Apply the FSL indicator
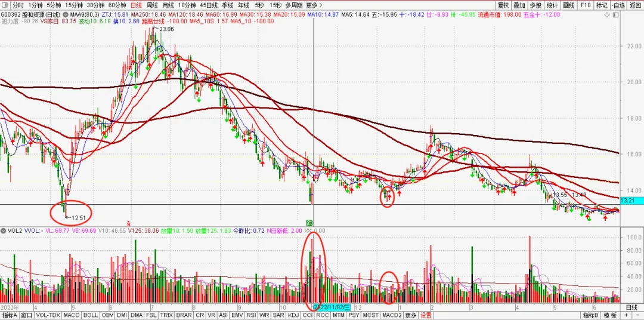Viewport: 644px width, 320px height. 151,315
